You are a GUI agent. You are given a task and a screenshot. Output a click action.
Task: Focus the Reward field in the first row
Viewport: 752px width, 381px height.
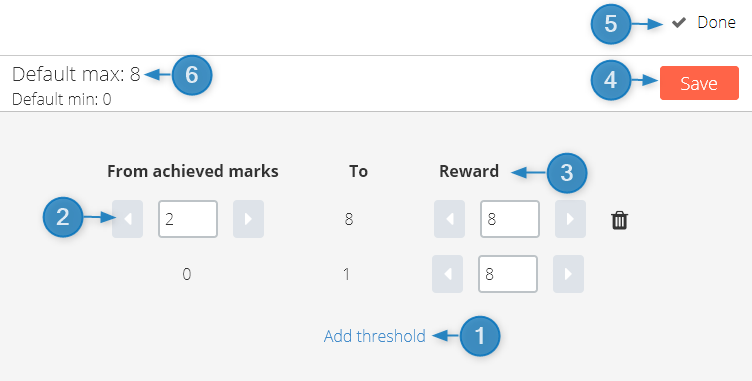[510, 219]
